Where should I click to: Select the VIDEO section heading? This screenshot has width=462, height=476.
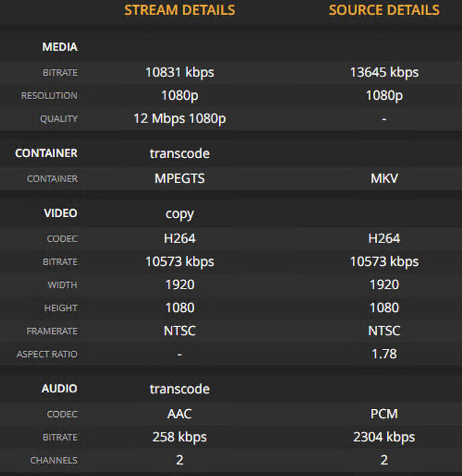(x=60, y=214)
